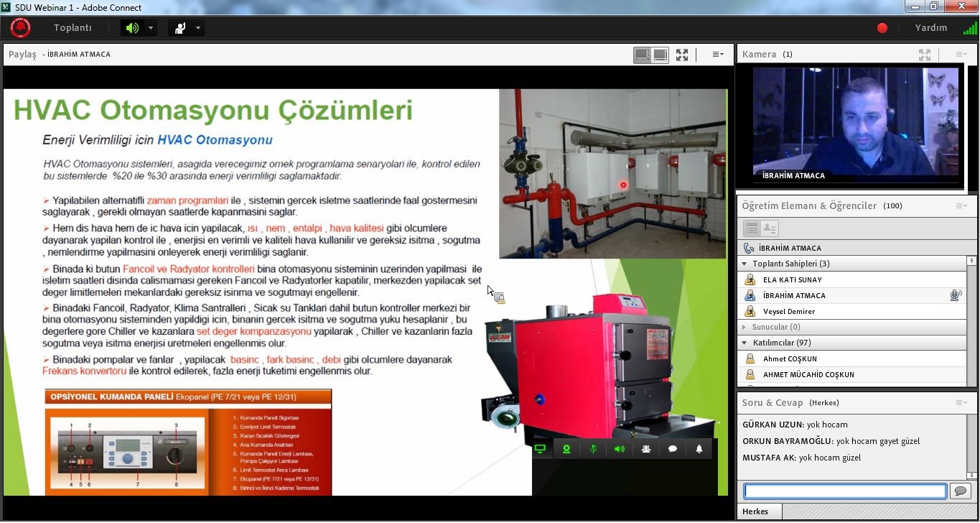
Task: Click the green connection status bars
Action: tap(969, 28)
